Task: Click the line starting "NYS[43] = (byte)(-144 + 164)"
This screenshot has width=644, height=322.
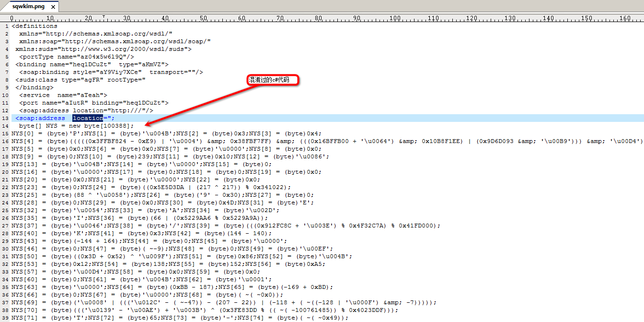Action: tap(149, 241)
